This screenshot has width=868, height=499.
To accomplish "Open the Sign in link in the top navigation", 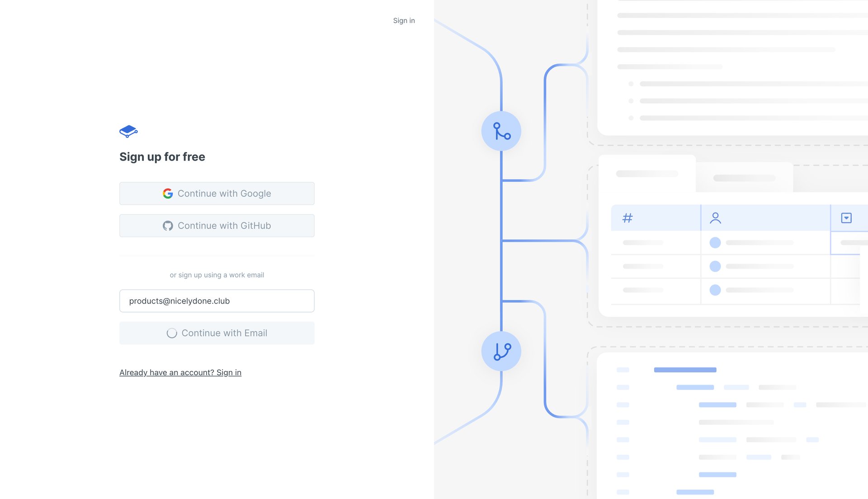I will click(x=404, y=20).
